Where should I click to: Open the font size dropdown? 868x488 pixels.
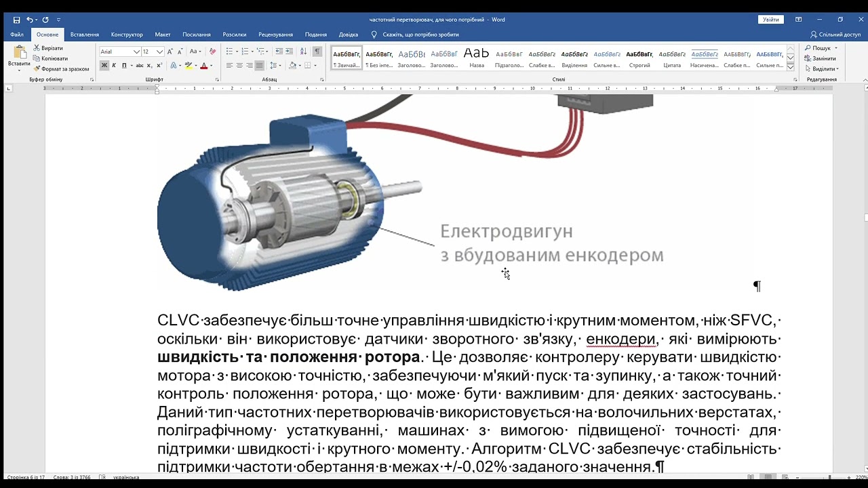pyautogui.click(x=160, y=52)
